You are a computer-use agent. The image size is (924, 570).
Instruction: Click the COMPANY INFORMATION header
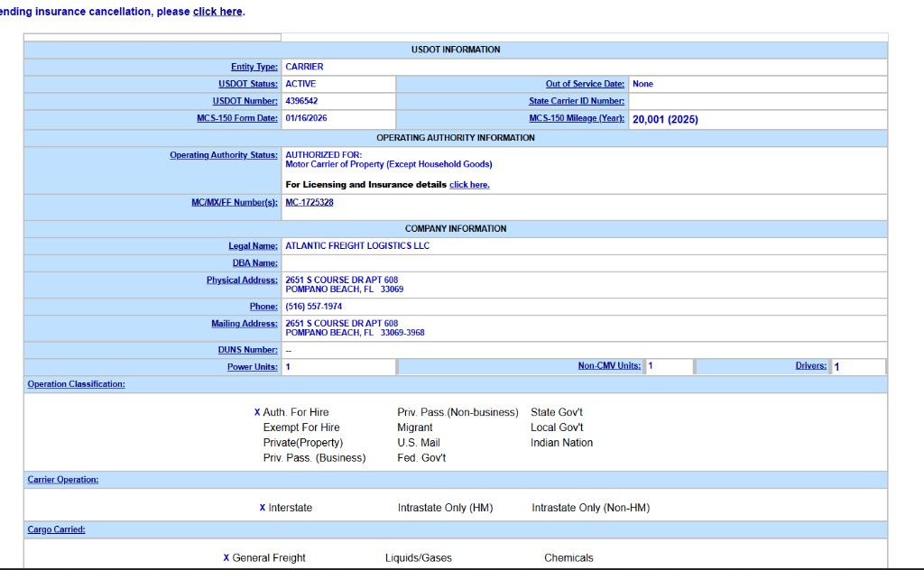click(x=456, y=228)
